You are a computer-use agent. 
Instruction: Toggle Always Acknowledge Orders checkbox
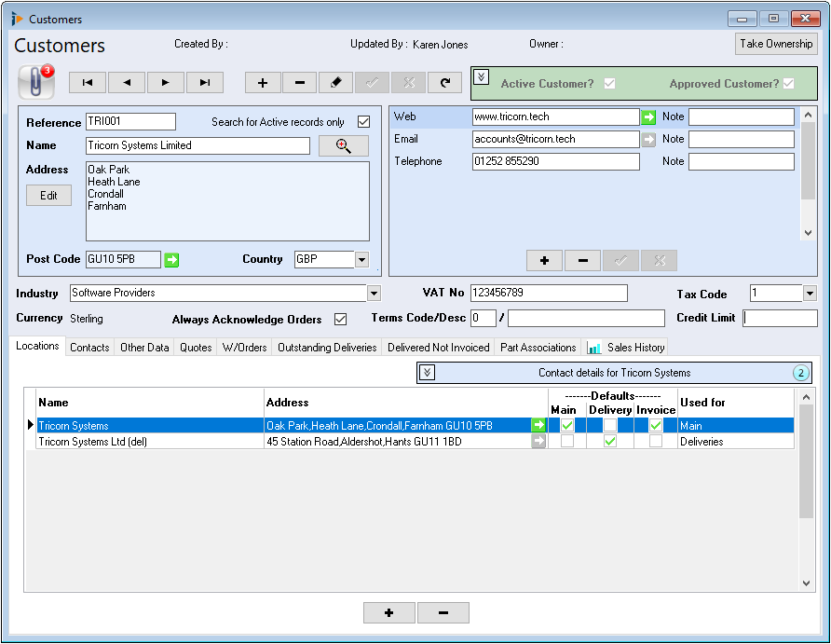pyautogui.click(x=340, y=320)
